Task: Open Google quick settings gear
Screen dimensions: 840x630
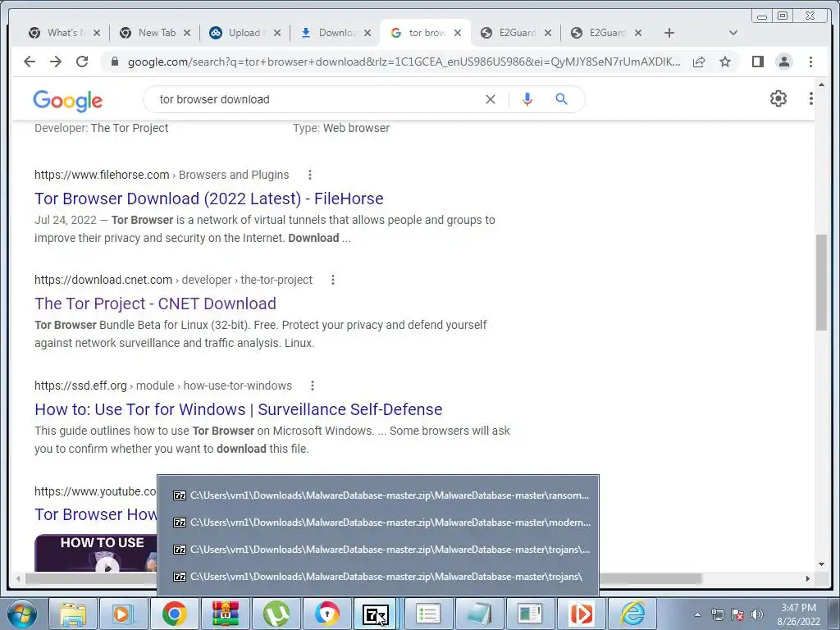Action: pos(778,98)
